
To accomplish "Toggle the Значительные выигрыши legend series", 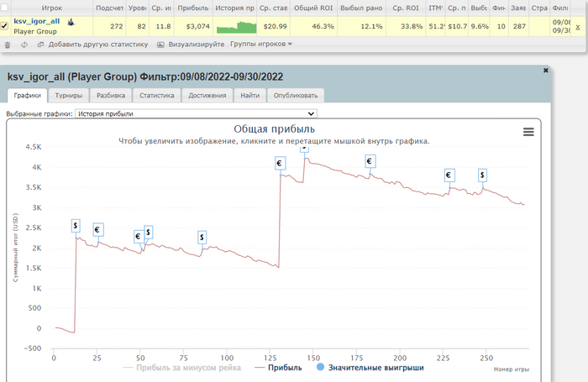I will pos(370,368).
